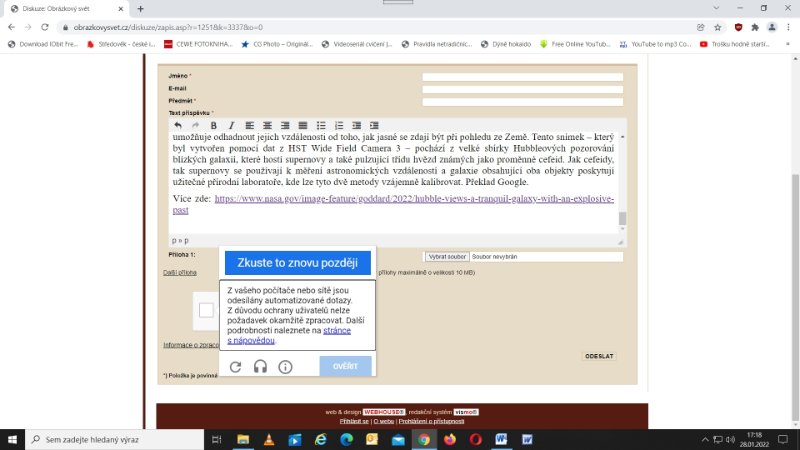Toggle bold formatting in editor toolbar

(213, 126)
